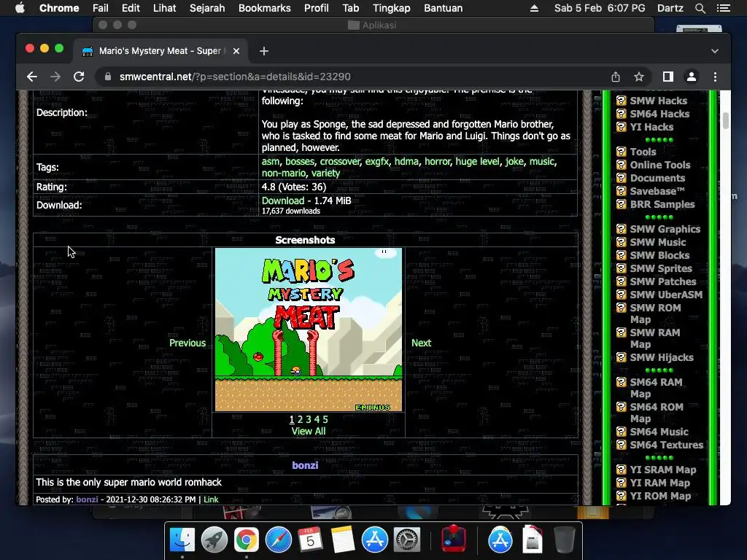
Task: Click the site padlock icon in address bar
Action: [108, 77]
